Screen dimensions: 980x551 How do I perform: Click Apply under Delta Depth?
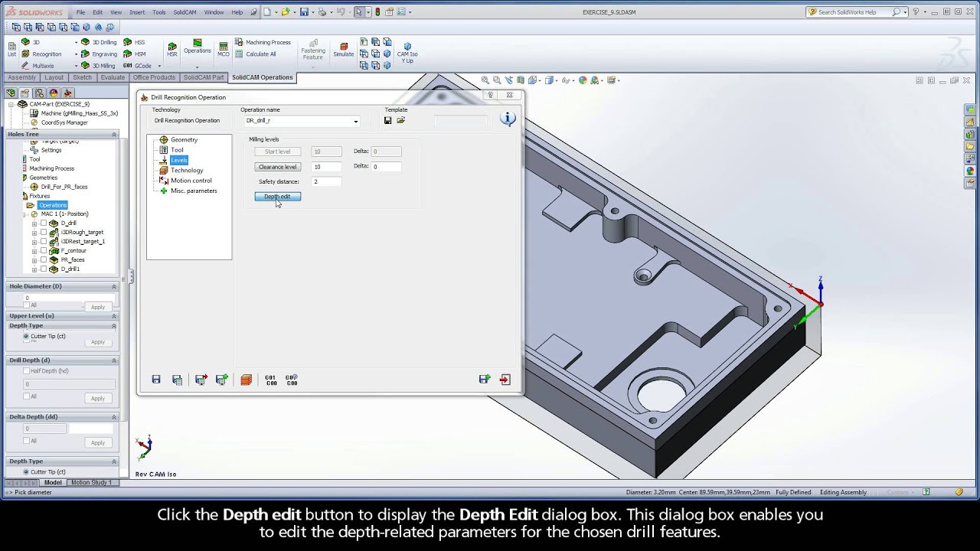[x=98, y=442]
